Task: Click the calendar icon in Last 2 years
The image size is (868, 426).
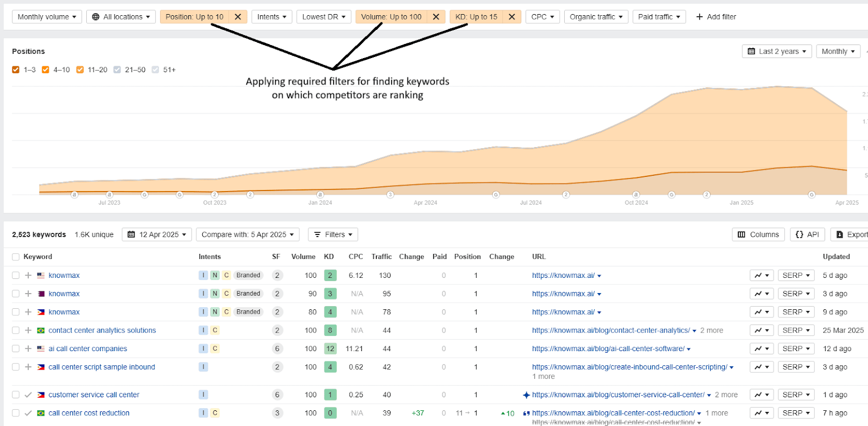Action: click(x=751, y=52)
